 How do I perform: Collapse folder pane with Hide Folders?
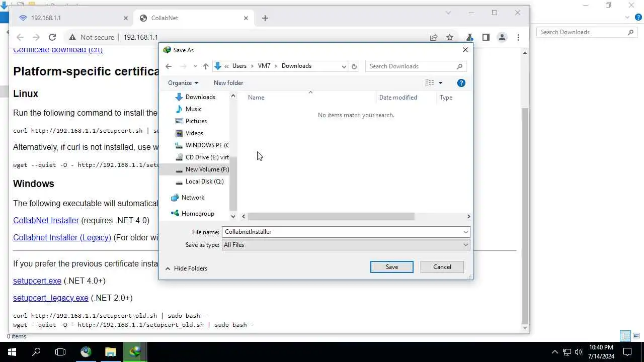186,268
